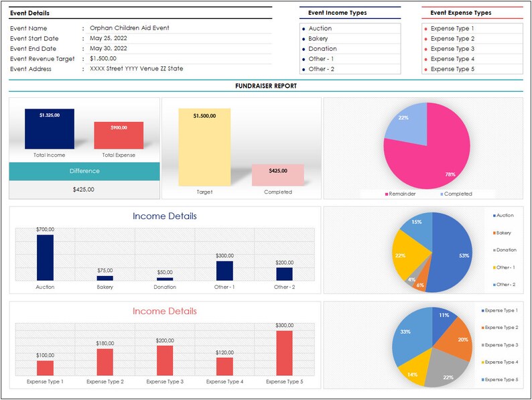The width and height of the screenshot is (532, 400).
Task: Click the Expense Type 2 bar at $180,00
Action: tap(105, 362)
